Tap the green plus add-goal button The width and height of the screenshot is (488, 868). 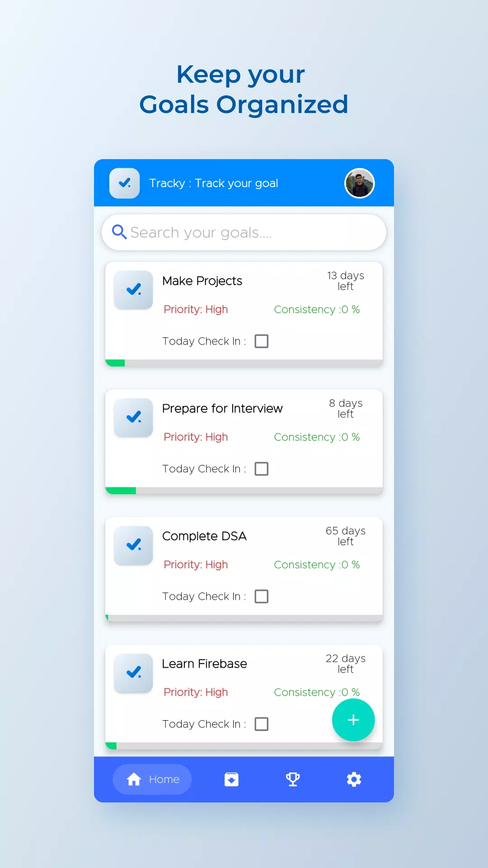pos(353,720)
